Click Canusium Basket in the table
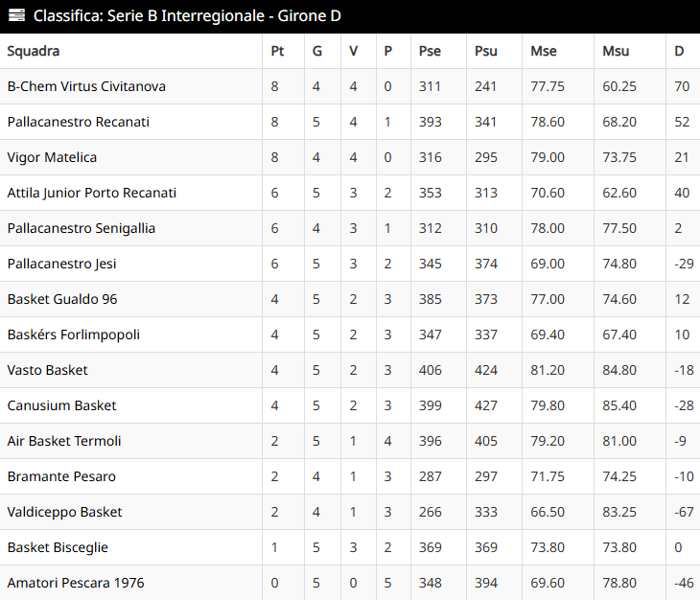 (61, 405)
